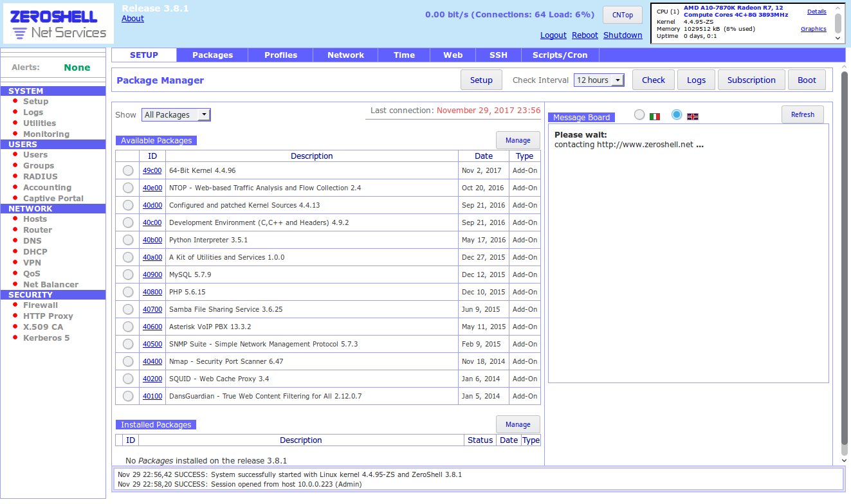Open RADIUS in the sidebar
Viewport: 851px width, 504px height.
(x=41, y=177)
